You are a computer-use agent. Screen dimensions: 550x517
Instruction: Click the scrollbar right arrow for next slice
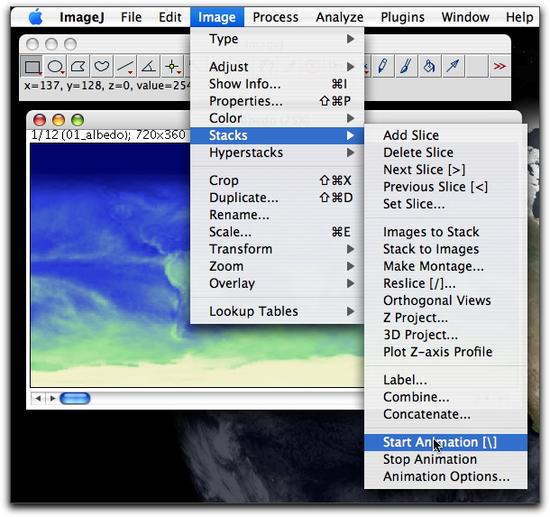(53, 398)
